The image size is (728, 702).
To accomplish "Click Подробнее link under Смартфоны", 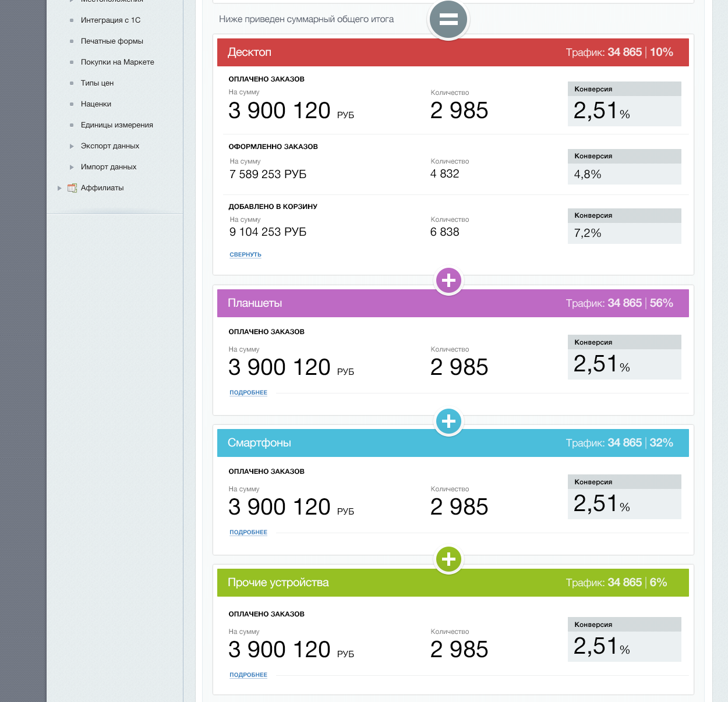I will coord(248,532).
